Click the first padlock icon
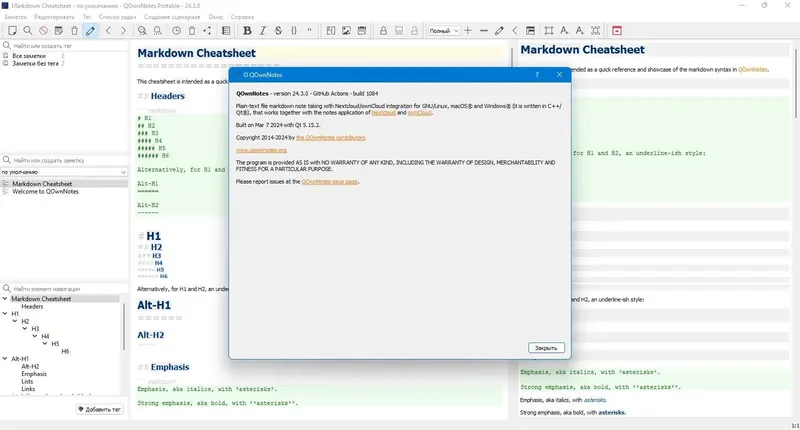This screenshot has width=800, height=430. pos(383,31)
